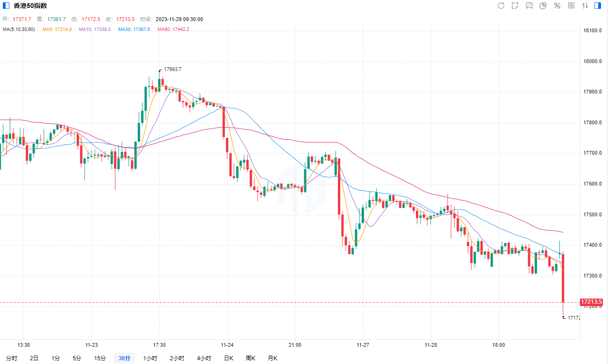
Task: Open the pie chart statistics icon
Action: [543, 6]
